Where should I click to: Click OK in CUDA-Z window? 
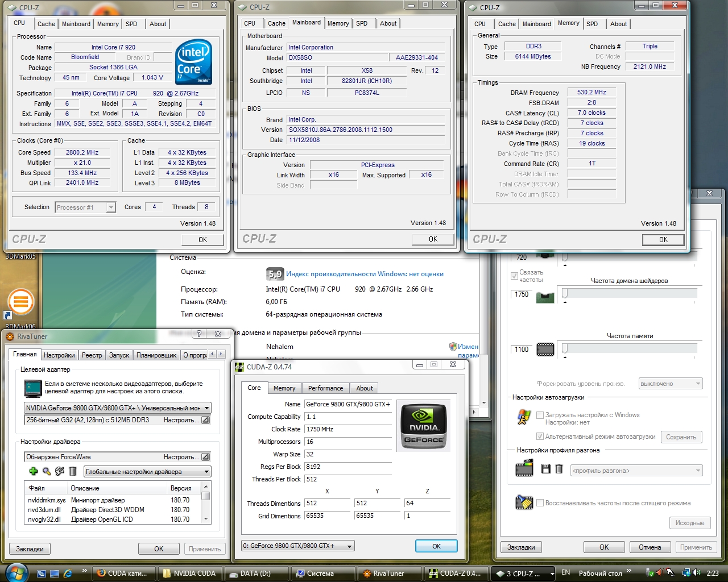click(436, 546)
